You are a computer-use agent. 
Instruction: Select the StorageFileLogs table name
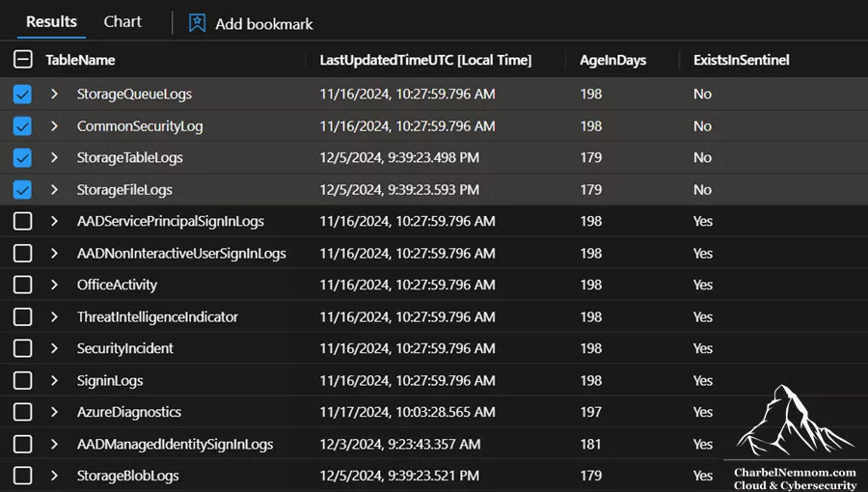click(124, 190)
